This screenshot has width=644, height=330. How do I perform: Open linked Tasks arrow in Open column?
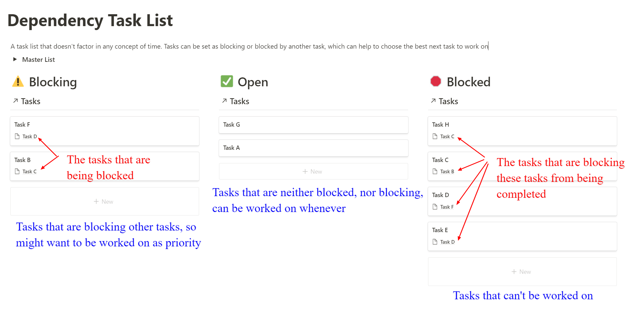tap(225, 101)
